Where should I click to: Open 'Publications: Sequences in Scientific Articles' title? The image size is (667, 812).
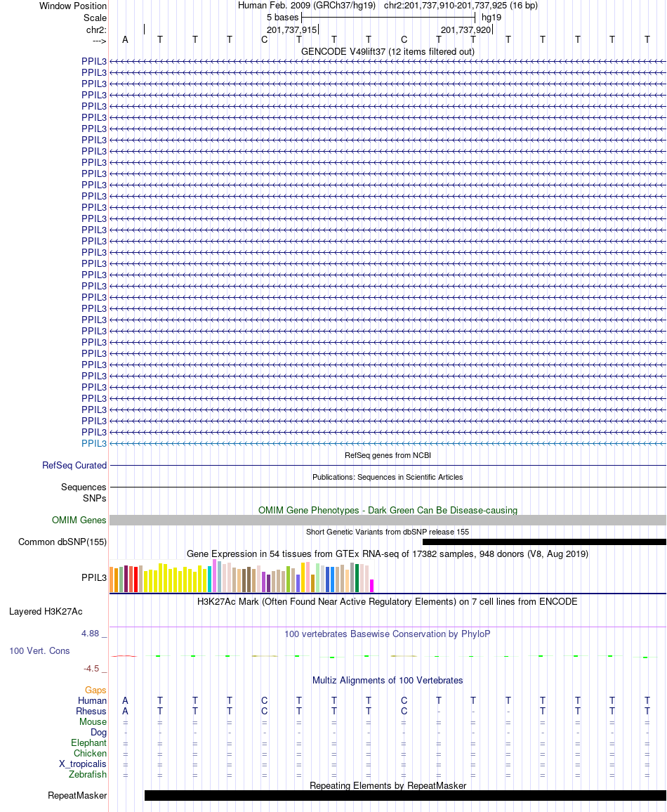click(388, 477)
